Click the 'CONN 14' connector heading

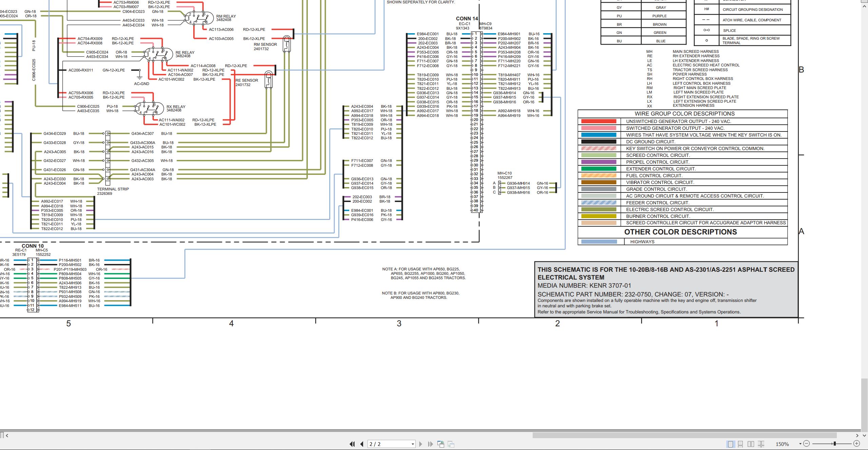pos(467,19)
